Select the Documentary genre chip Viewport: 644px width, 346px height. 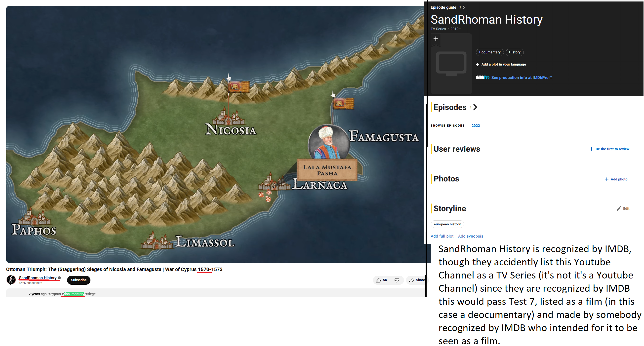[x=490, y=52]
